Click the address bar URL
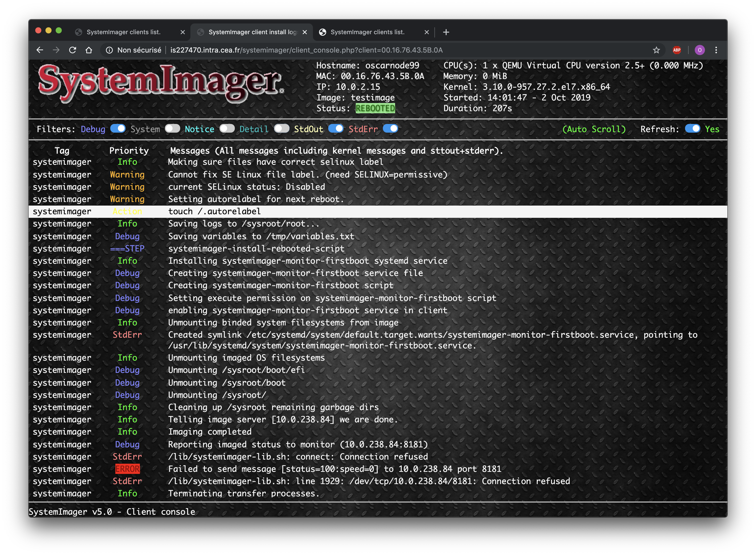Viewport: 756px width, 555px height. click(306, 50)
